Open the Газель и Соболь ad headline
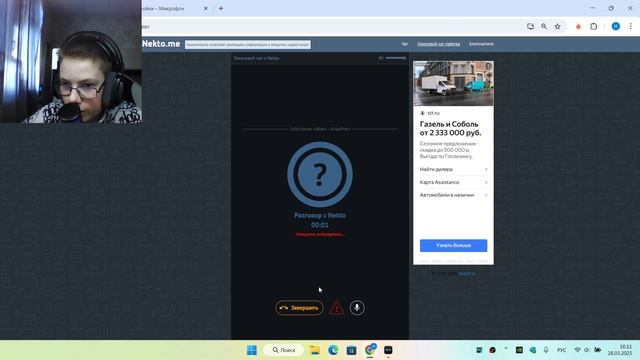The width and height of the screenshot is (640, 360). tap(450, 128)
